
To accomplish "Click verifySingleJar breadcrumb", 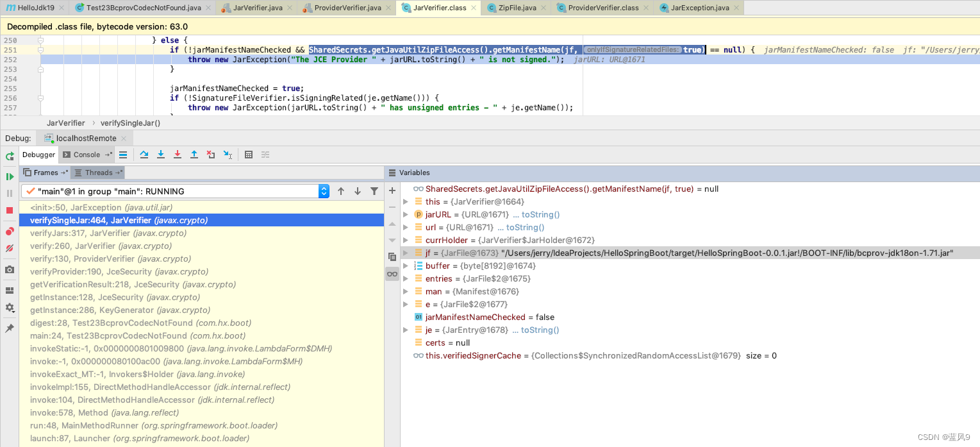I will coord(130,122).
